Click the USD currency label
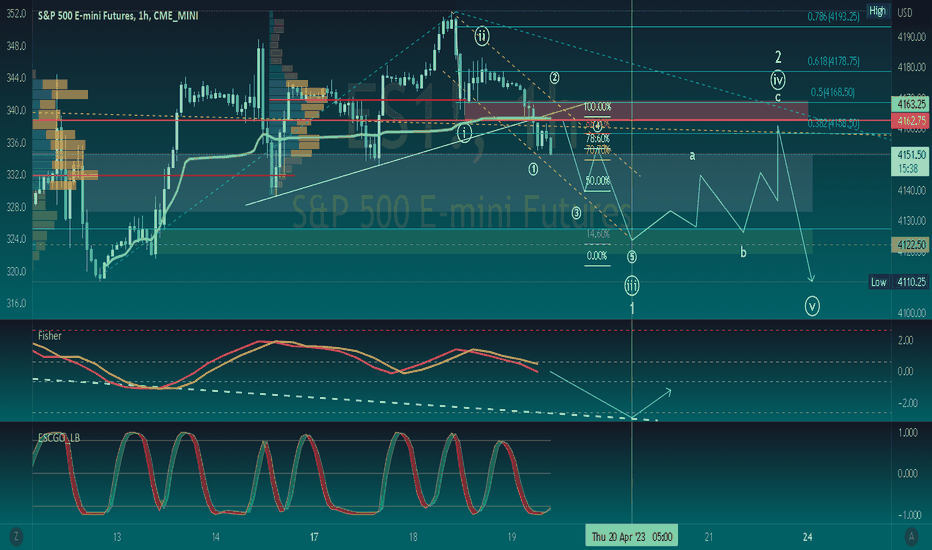The image size is (932, 550). pyautogui.click(x=905, y=13)
